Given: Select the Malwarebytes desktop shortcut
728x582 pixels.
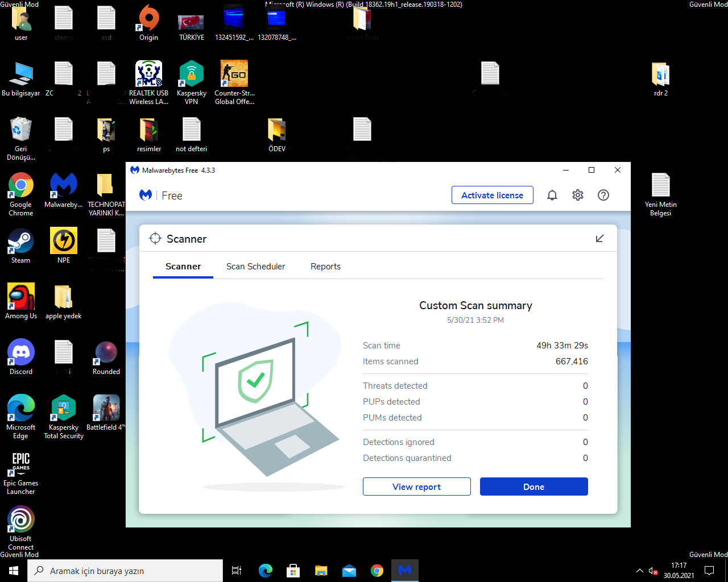Looking at the screenshot, I should point(64,190).
